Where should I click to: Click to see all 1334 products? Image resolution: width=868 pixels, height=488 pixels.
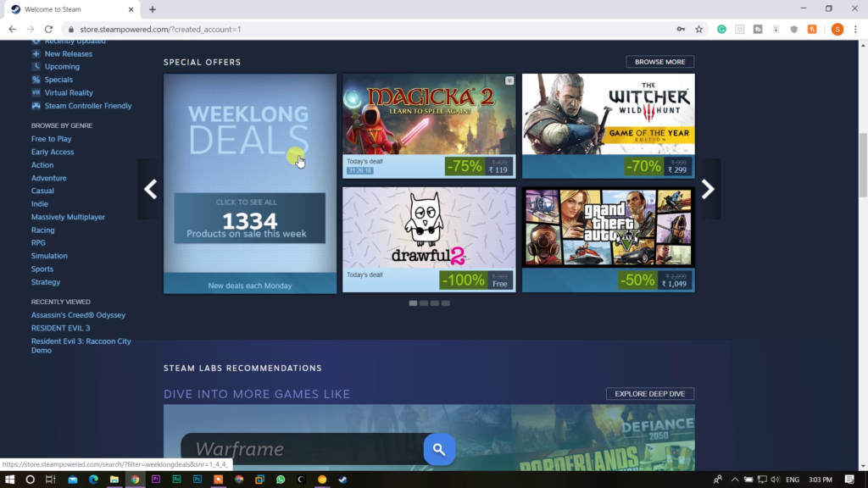click(x=250, y=218)
